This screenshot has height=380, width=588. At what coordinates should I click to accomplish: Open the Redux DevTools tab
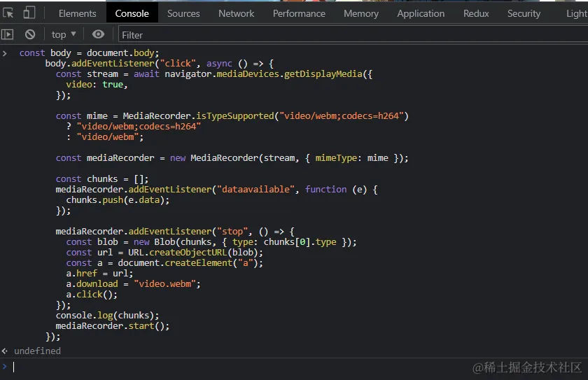pos(476,13)
